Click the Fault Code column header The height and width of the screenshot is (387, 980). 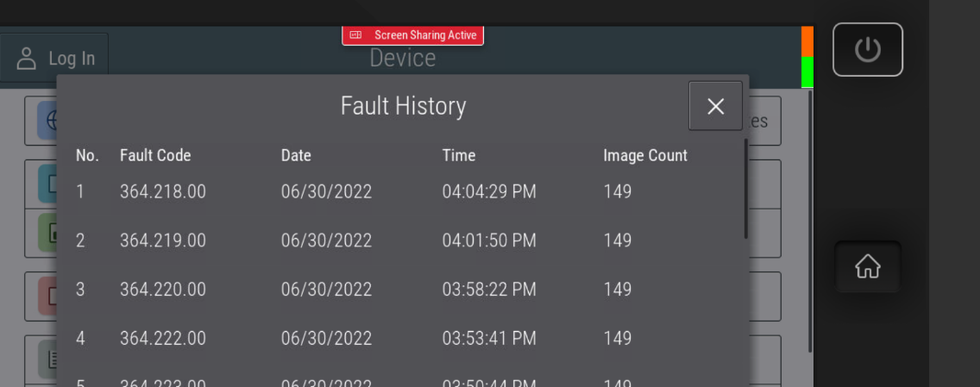pos(155,156)
